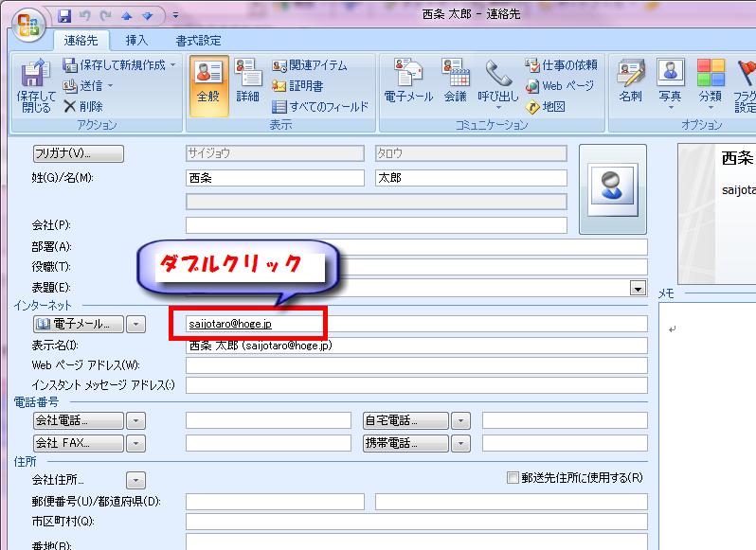Open the Categorize (分類) color icon
This screenshot has height=550, width=756.
(710, 75)
